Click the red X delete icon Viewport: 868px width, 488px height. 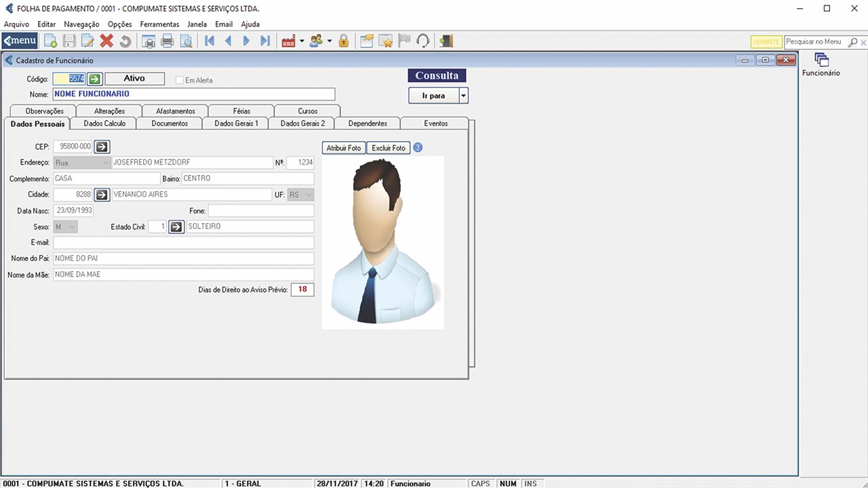pyautogui.click(x=106, y=41)
